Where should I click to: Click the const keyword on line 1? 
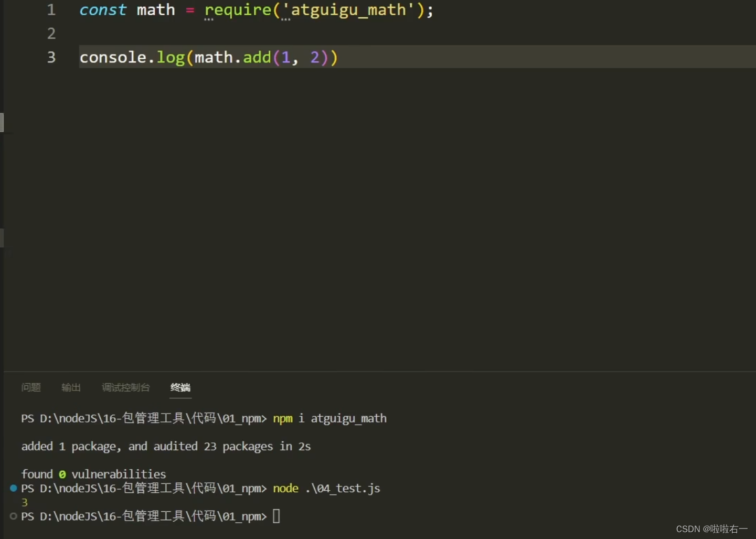(x=103, y=10)
